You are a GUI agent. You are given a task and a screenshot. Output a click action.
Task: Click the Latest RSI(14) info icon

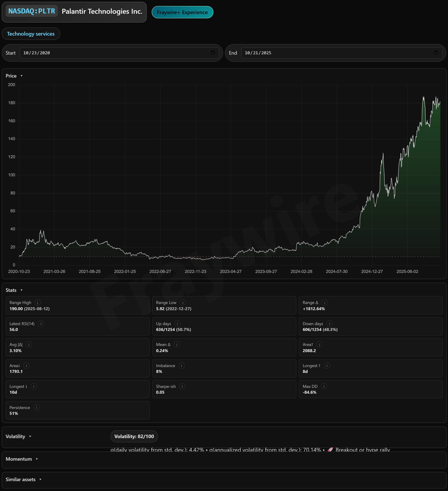pos(41,324)
